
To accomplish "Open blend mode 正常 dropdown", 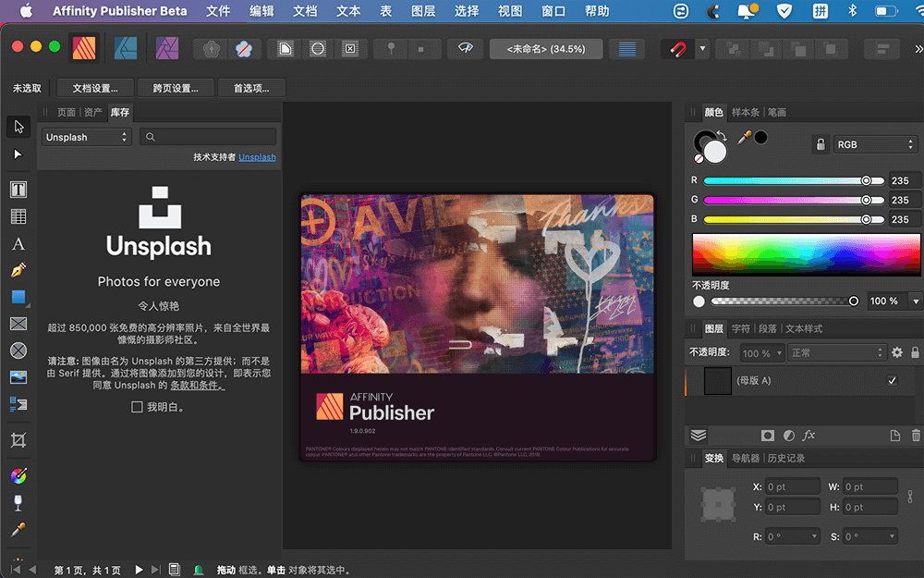I will [x=837, y=352].
